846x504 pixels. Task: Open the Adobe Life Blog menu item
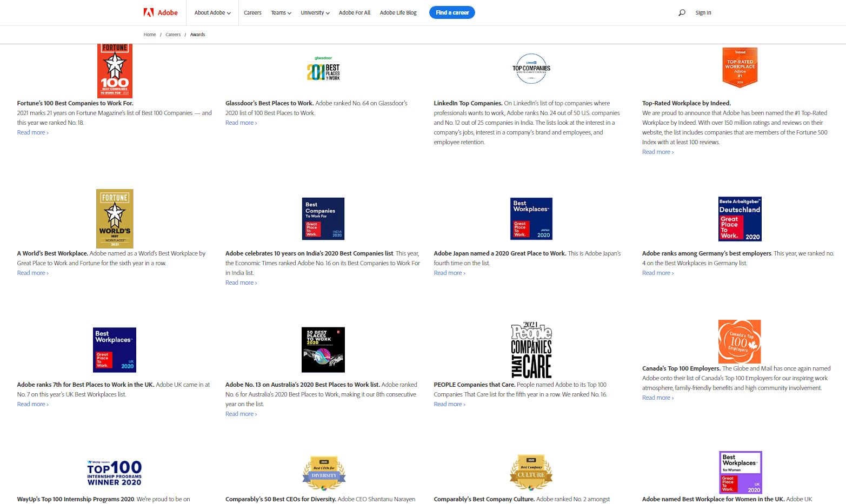(398, 12)
